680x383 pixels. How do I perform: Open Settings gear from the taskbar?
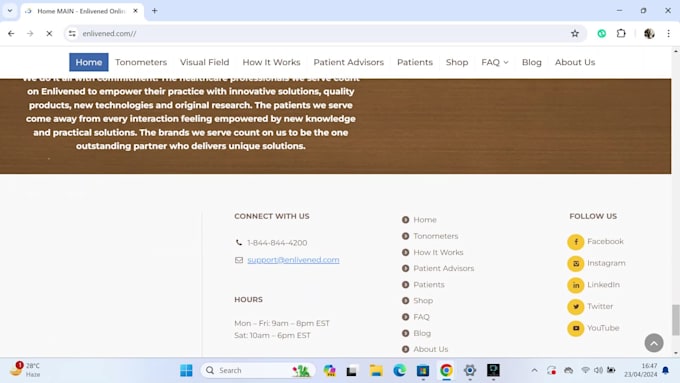pos(470,370)
